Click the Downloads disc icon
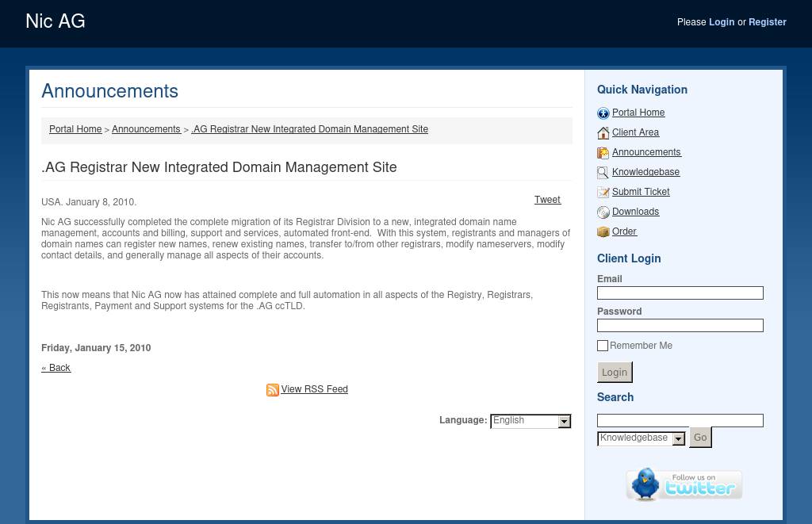Viewport: 812px width, 524px height. [x=603, y=212]
